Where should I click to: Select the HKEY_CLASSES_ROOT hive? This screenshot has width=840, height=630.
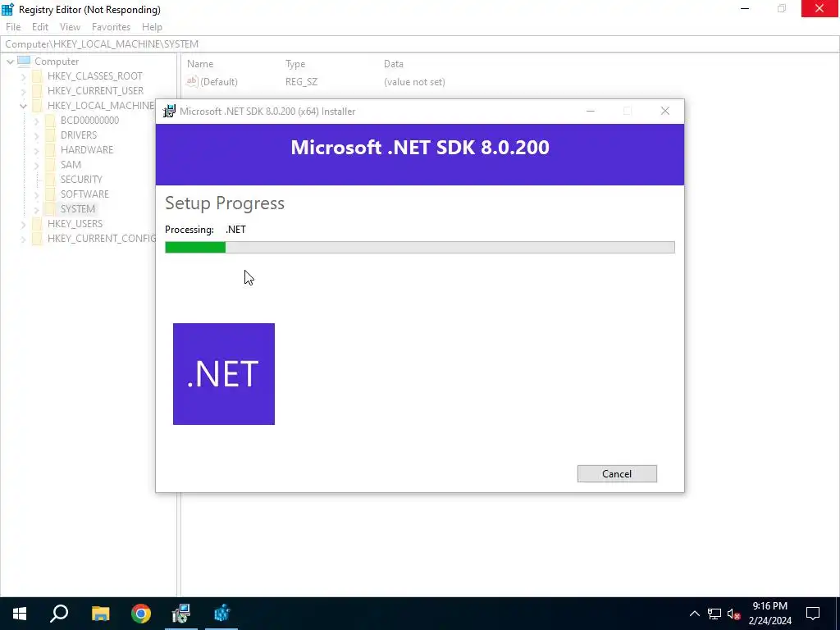(95, 76)
